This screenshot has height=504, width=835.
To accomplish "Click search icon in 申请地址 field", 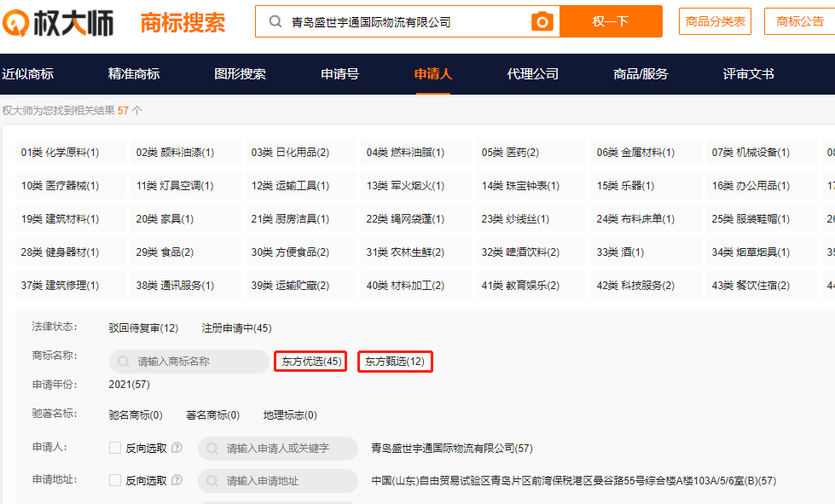I will (212, 481).
